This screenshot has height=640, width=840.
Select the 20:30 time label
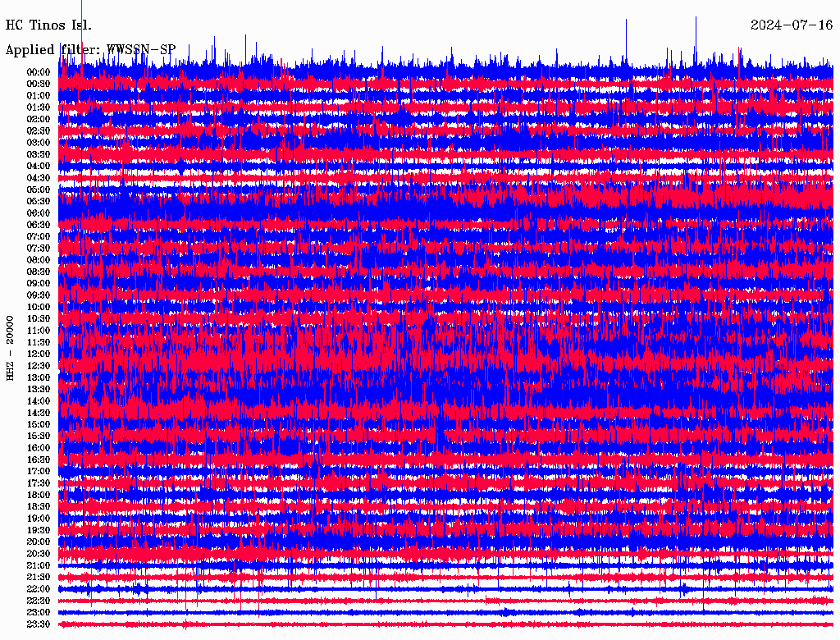pyautogui.click(x=39, y=554)
